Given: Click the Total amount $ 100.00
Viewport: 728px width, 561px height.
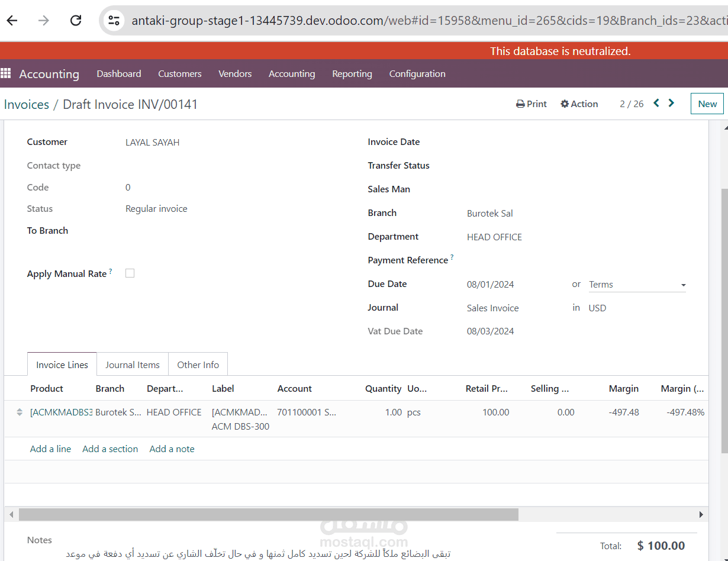Looking at the screenshot, I should point(661,546).
